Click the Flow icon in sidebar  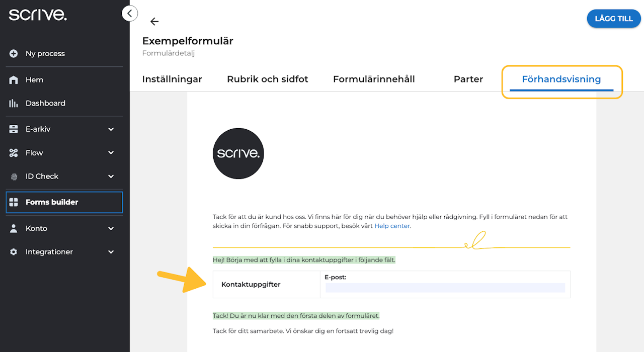(x=14, y=153)
